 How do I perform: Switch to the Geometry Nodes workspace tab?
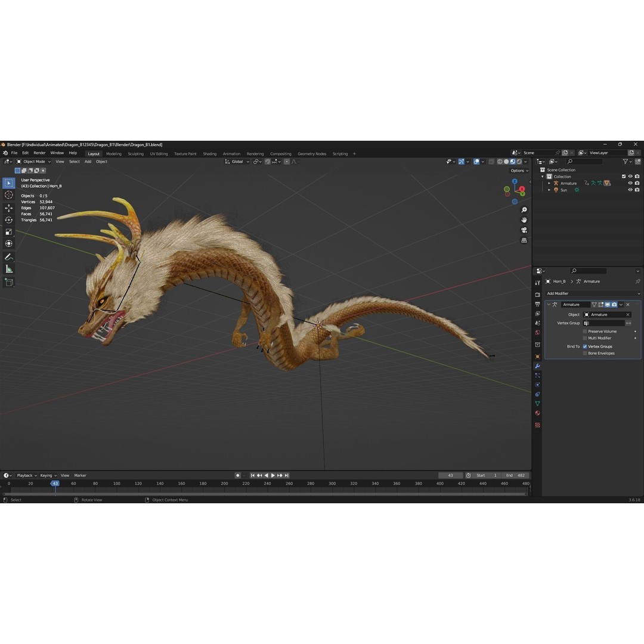[x=312, y=154]
